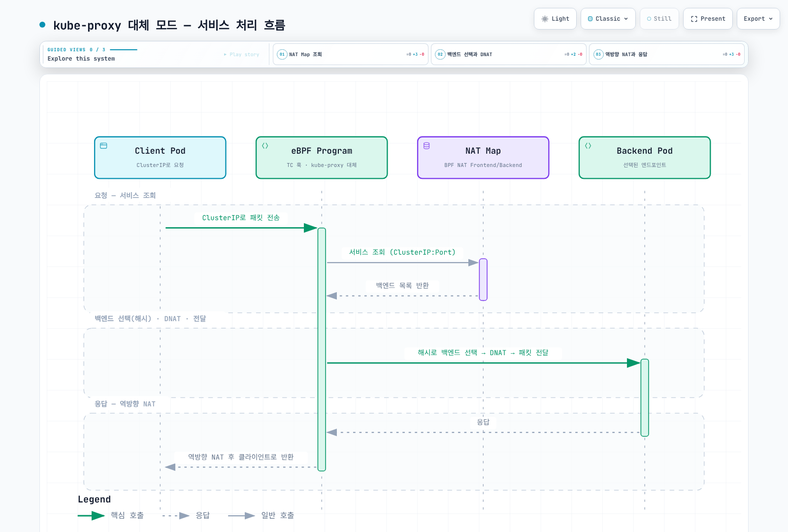788x532 pixels.
Task: Start the Play story walkthrough
Action: [x=241, y=54]
